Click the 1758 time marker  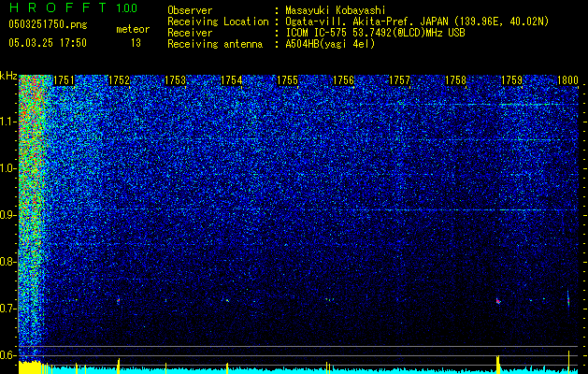[455, 80]
